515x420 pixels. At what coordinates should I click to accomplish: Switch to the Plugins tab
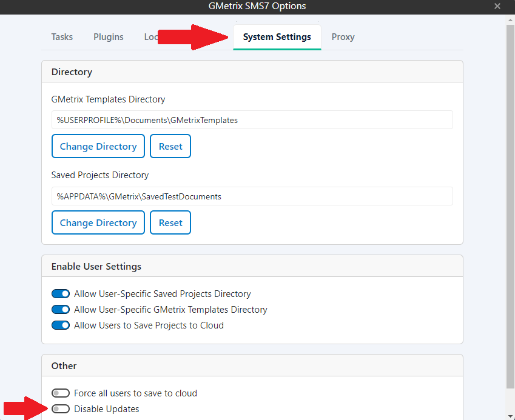[109, 37]
